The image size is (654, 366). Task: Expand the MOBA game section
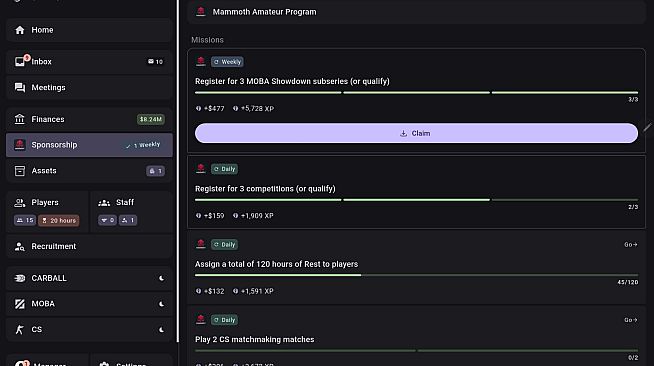tap(89, 304)
